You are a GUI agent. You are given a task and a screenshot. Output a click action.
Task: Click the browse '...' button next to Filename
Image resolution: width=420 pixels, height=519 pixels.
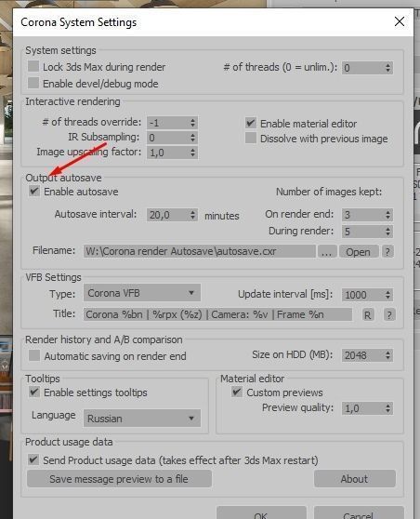click(x=327, y=251)
